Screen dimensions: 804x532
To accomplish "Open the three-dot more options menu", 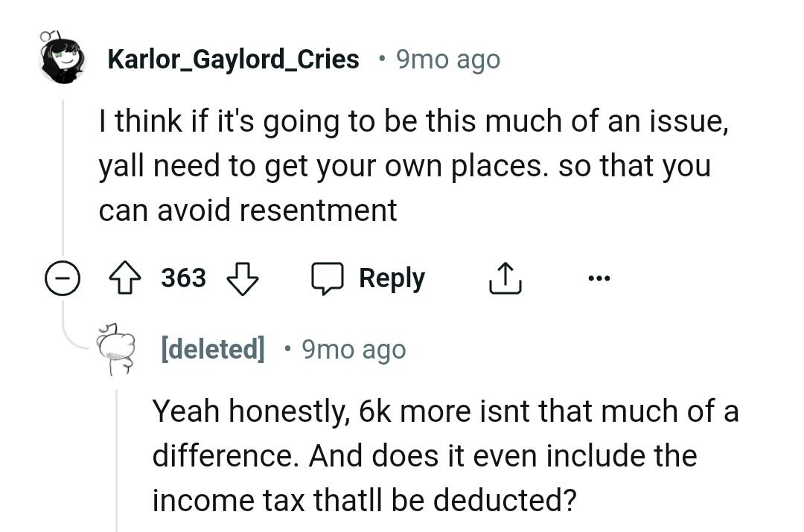I will (x=598, y=279).
